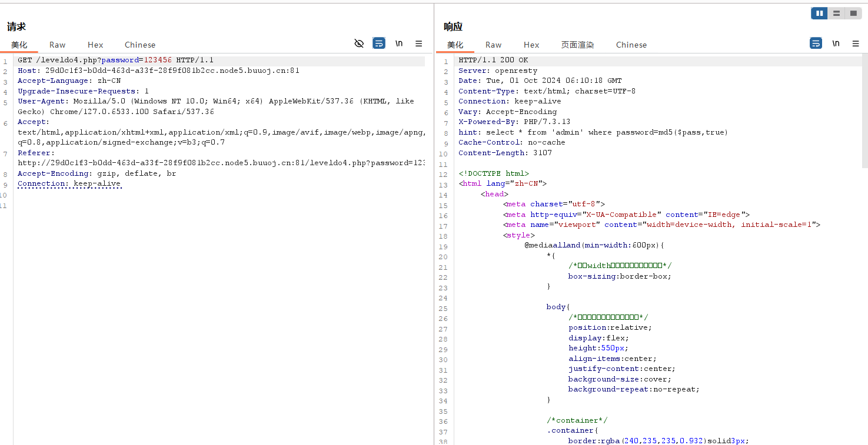
Task: Click the background-repeat:no-repeat CSS line
Action: click(634, 389)
